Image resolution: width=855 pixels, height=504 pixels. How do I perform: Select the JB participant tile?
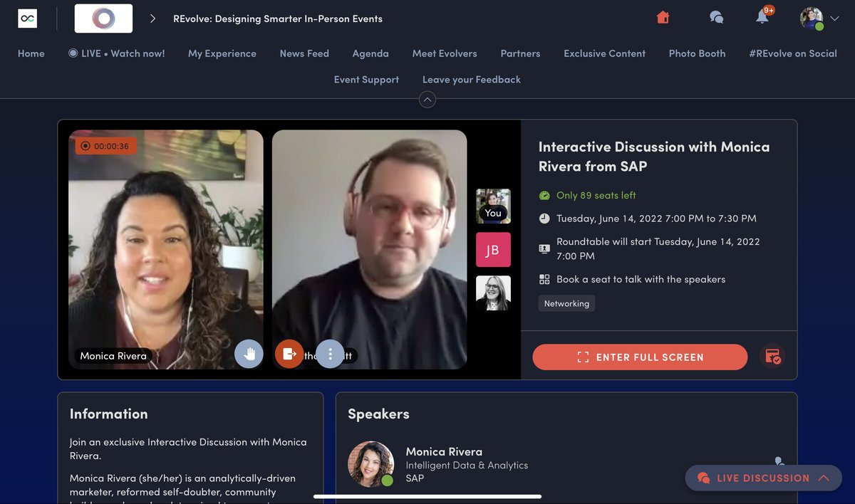click(x=493, y=250)
